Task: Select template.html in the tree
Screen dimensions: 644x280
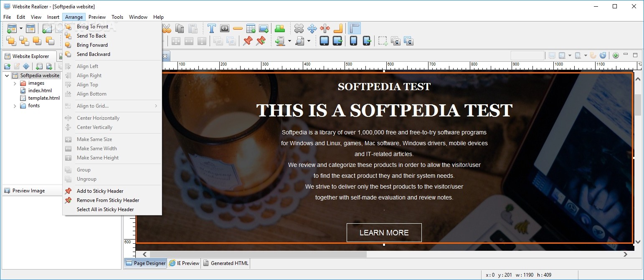Action: pyautogui.click(x=41, y=98)
